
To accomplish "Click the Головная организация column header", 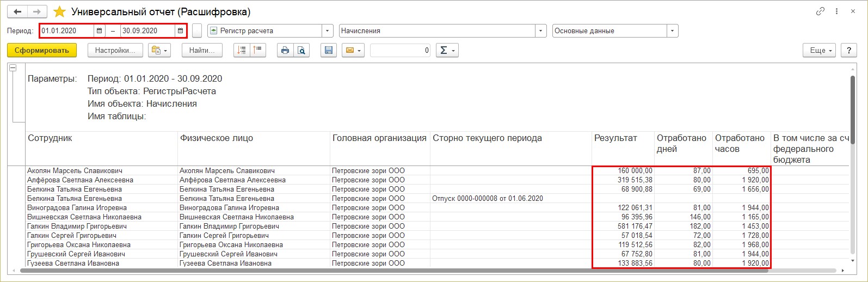I will 380,149.
